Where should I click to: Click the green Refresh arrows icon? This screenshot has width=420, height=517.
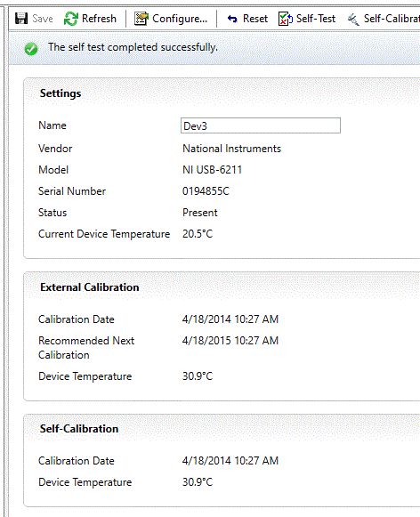click(71, 19)
